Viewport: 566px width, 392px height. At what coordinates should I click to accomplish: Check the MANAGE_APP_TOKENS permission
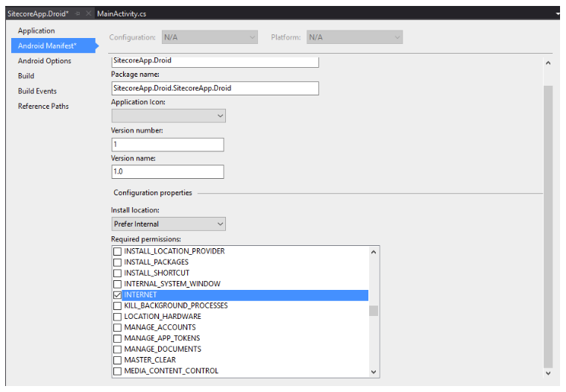[x=117, y=338]
